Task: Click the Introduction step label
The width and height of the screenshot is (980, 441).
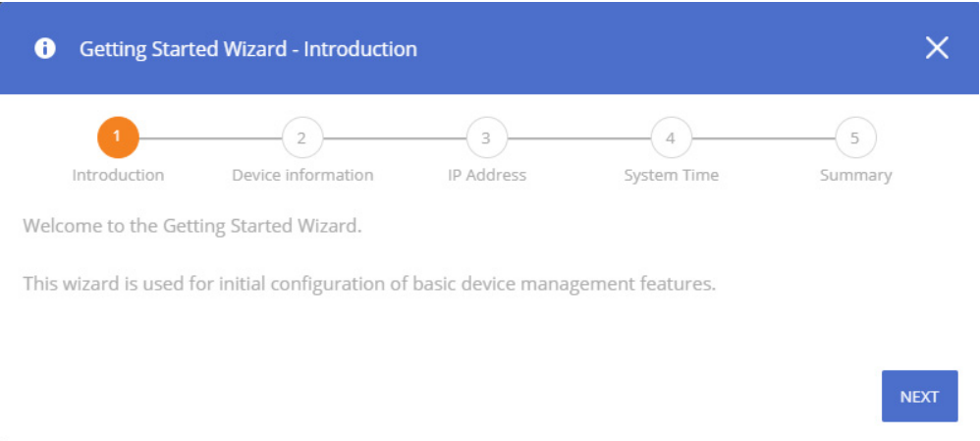Action: (118, 175)
